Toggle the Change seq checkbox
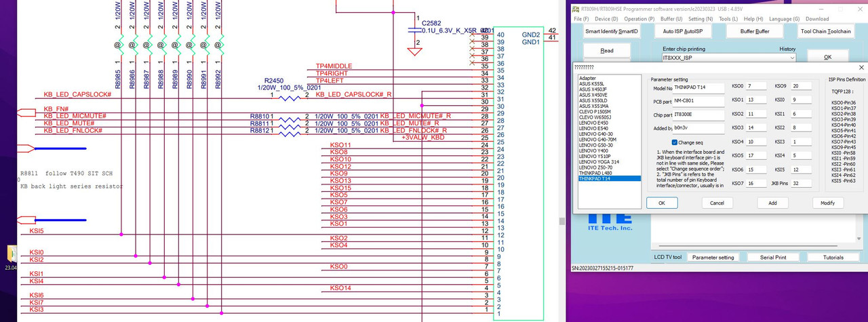This screenshot has height=322, width=868. [x=675, y=142]
